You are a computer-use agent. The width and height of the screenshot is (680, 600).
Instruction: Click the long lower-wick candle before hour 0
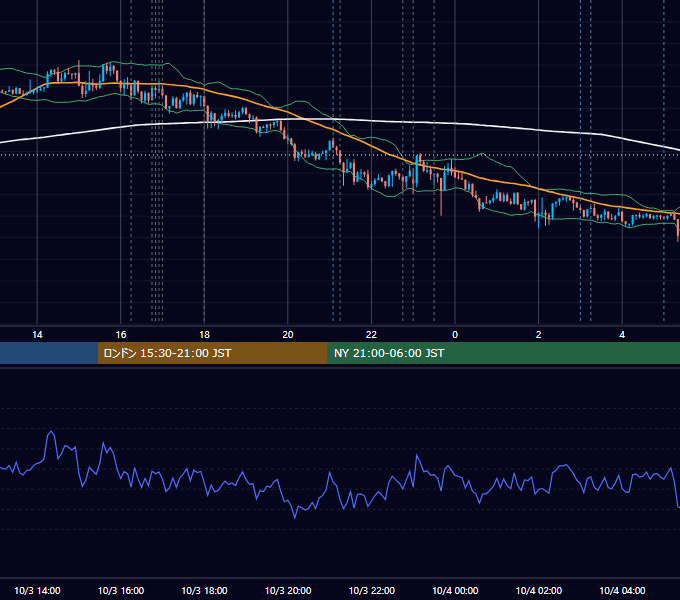click(441, 197)
